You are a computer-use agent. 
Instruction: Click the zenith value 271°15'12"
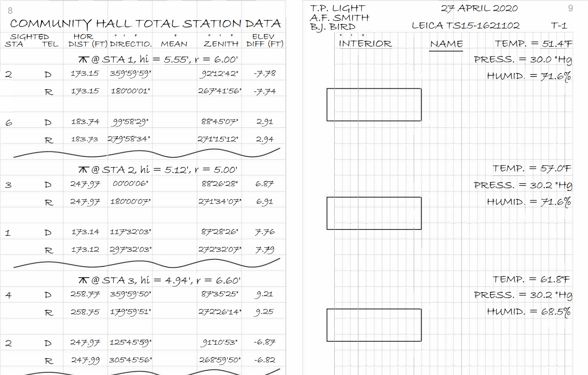218,139
